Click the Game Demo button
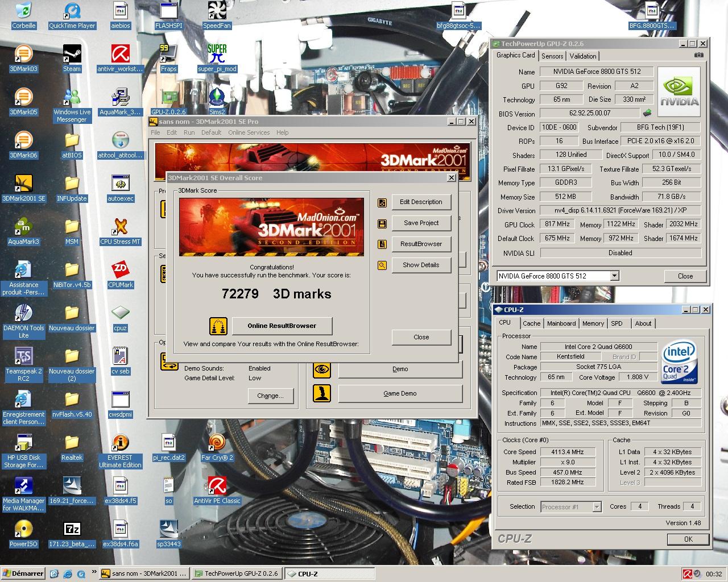This screenshot has width=728, height=582. tap(400, 393)
